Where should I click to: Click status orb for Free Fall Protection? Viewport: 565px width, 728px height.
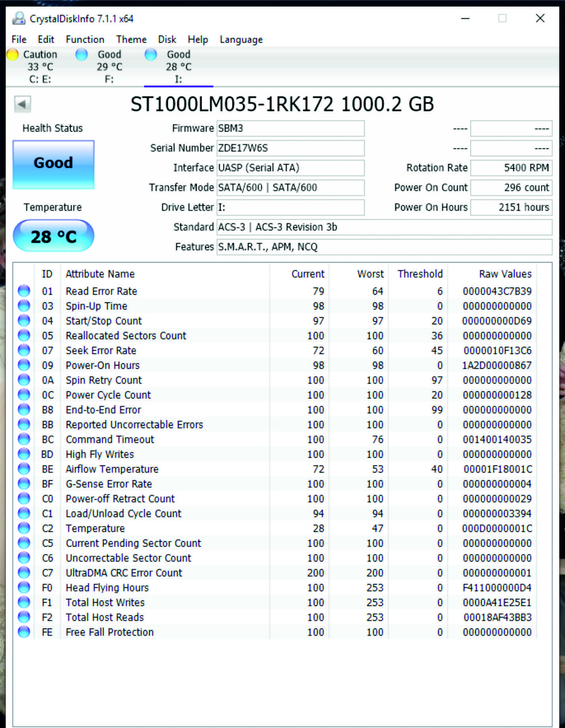(24, 632)
